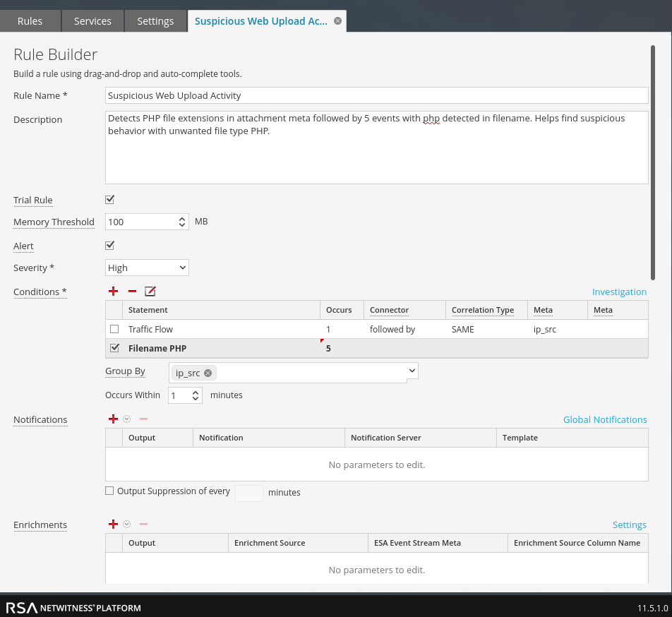The width and height of the screenshot is (672, 617).
Task: Expand the Group By dropdown
Action: pos(412,371)
